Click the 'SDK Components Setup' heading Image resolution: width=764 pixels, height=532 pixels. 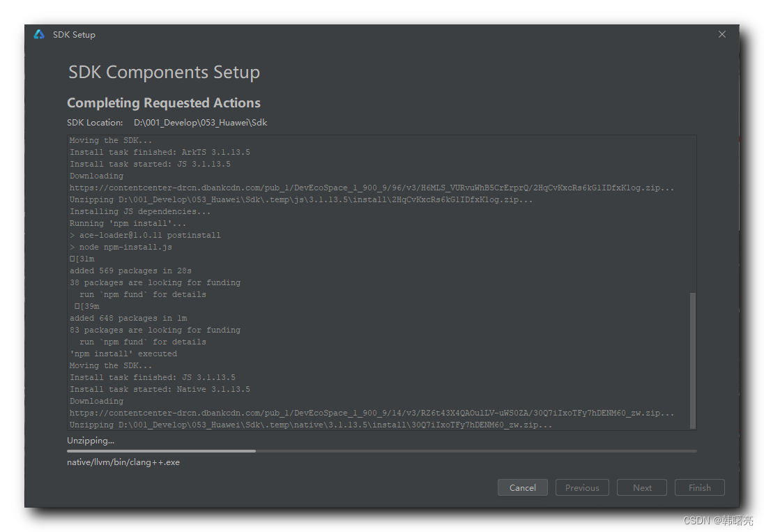(x=164, y=73)
